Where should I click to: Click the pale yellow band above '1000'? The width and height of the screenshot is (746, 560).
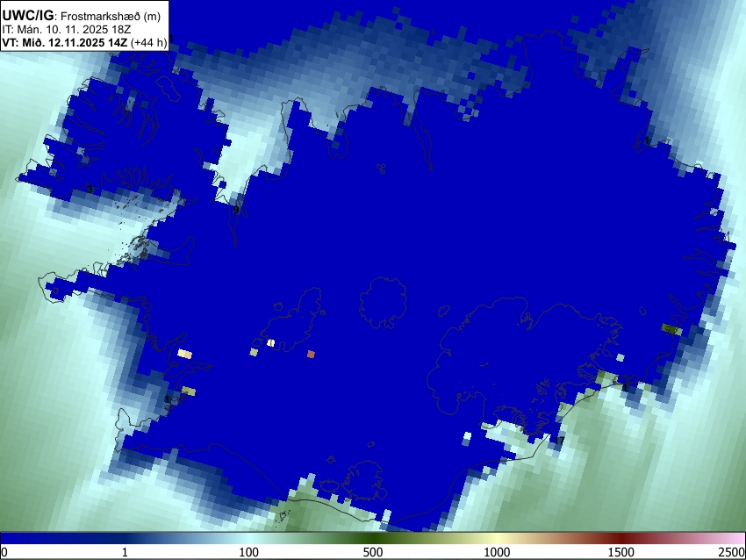click(497, 538)
